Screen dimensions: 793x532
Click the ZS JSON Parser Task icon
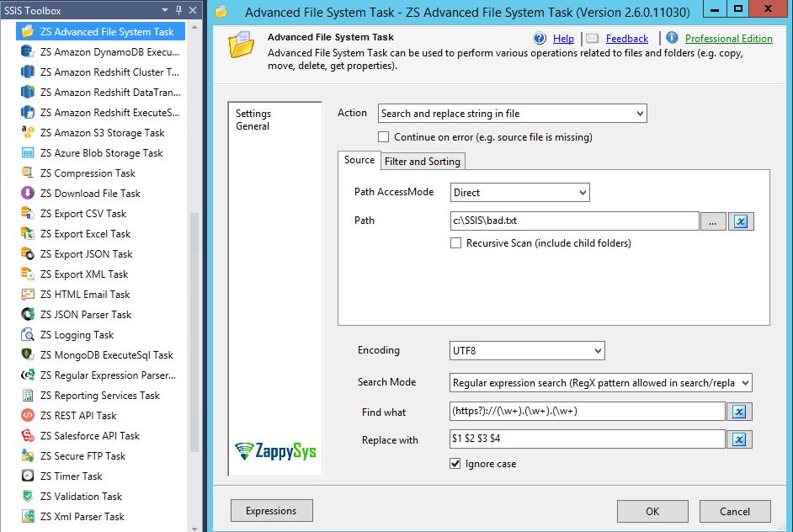[x=28, y=315]
